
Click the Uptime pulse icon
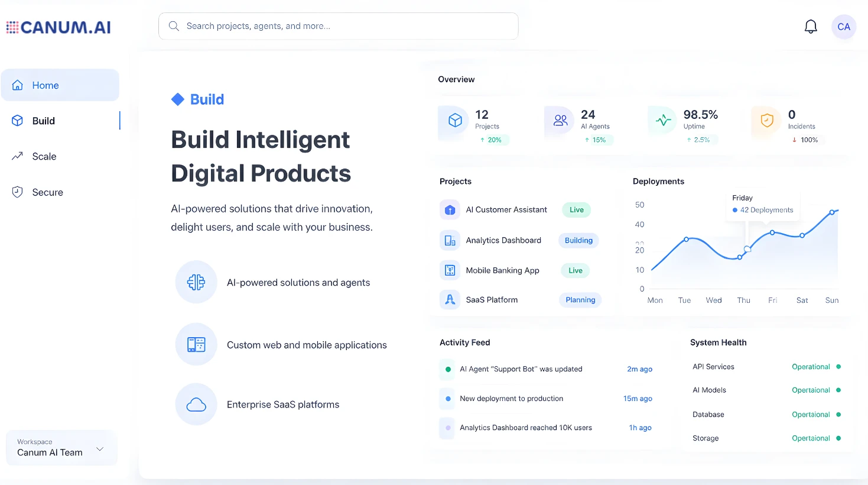coord(663,121)
